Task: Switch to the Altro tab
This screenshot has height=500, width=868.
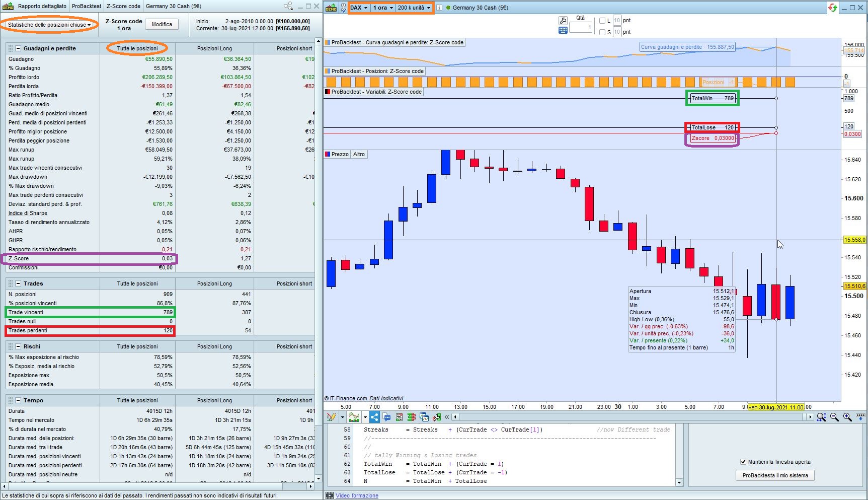Action: pos(359,154)
